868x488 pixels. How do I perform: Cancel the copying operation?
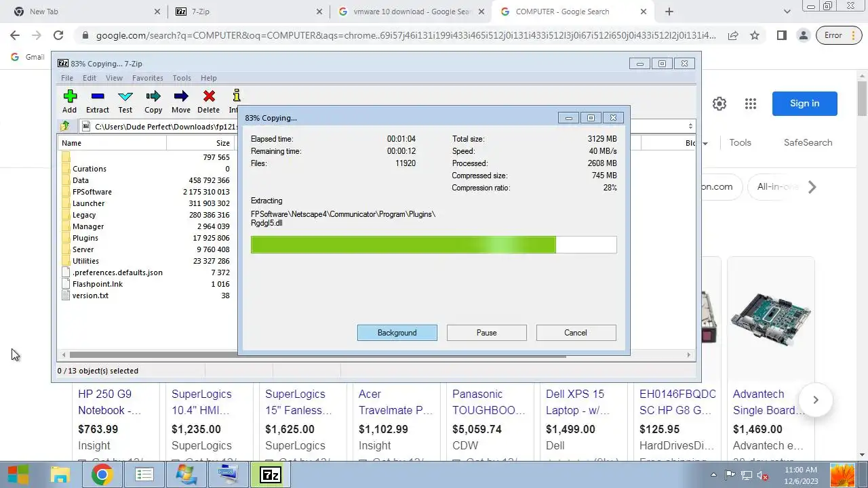pyautogui.click(x=576, y=333)
